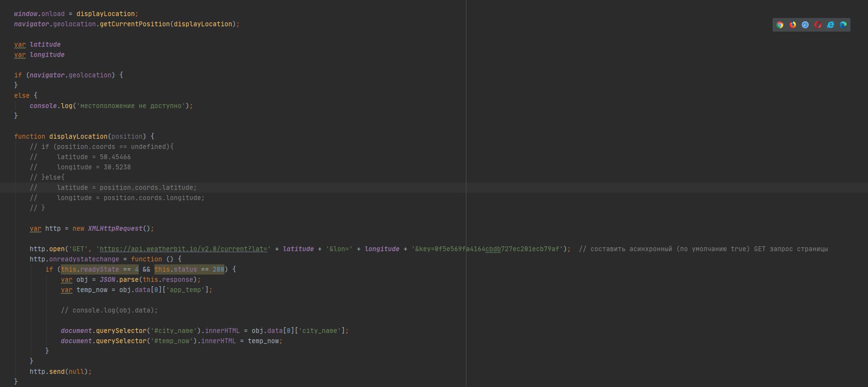Click the '// }else{' comment line
Image resolution: width=868 pixels, height=387 pixels.
coord(47,177)
